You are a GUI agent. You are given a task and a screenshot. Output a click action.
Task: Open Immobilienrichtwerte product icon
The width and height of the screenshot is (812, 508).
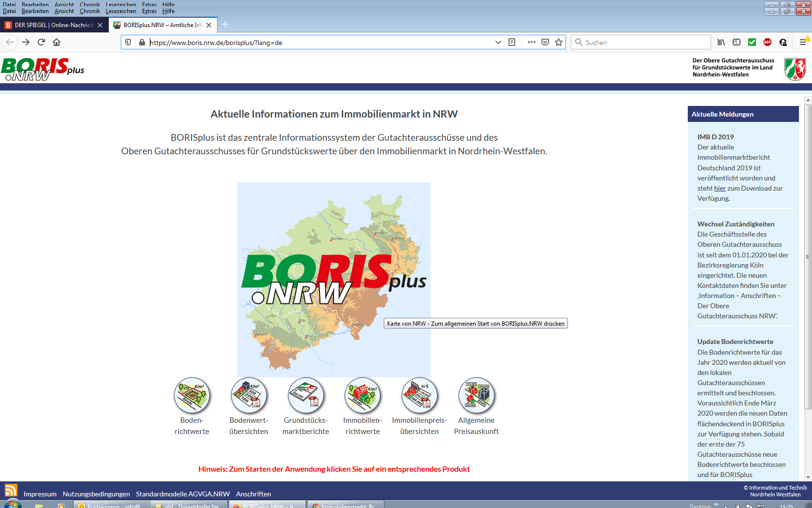pyautogui.click(x=362, y=396)
